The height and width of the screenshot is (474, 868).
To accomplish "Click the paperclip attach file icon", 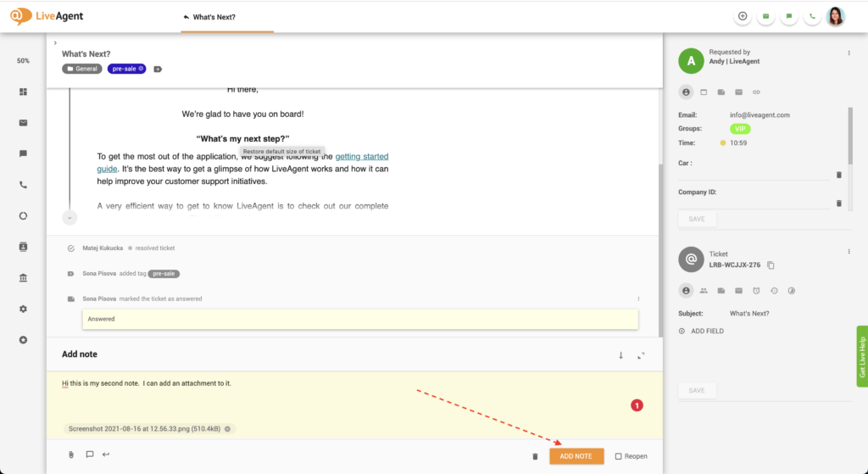I will tap(71, 455).
